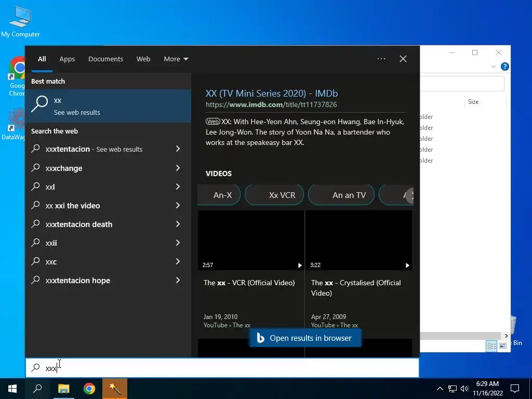
Task: Expand the xxii suggestion arrow
Action: click(178, 243)
